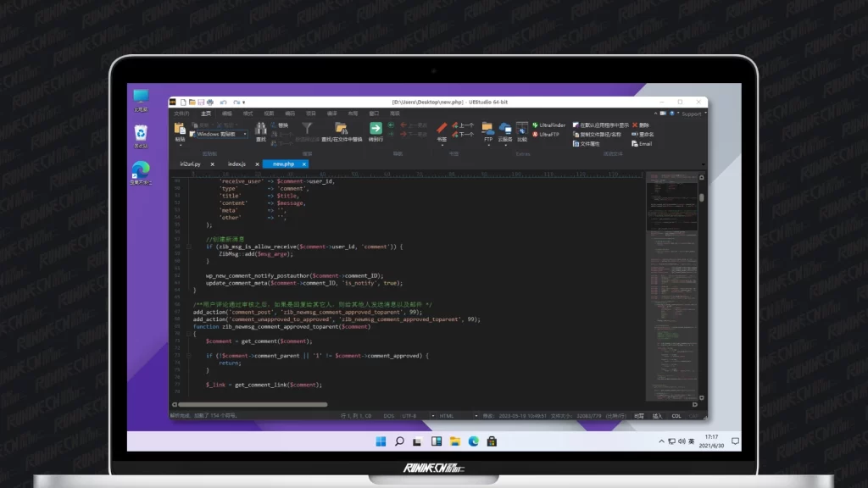Viewport: 868px width, 488px height.
Task: Click the horizontal scrollbar under the code
Action: point(263,405)
